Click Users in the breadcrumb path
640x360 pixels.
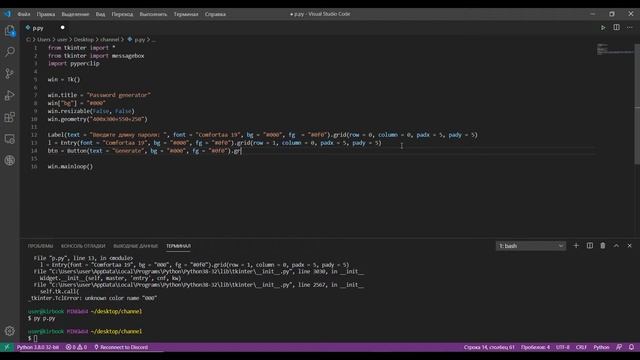click(44, 40)
